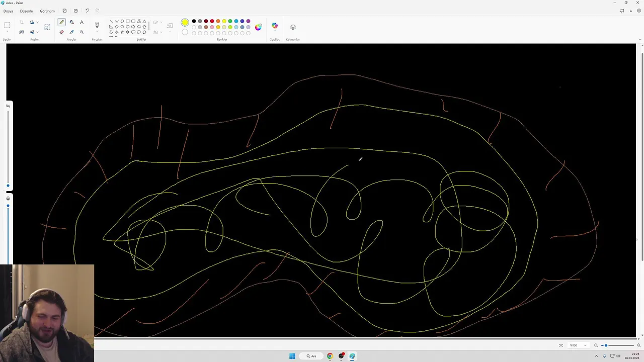Choose the Brushes tool

click(97, 25)
